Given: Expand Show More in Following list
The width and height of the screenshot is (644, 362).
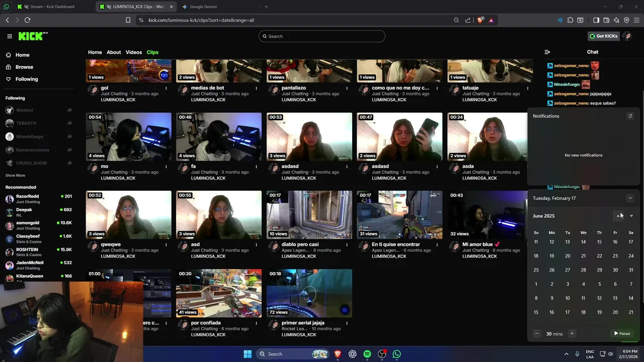Looking at the screenshot, I should tap(15, 175).
